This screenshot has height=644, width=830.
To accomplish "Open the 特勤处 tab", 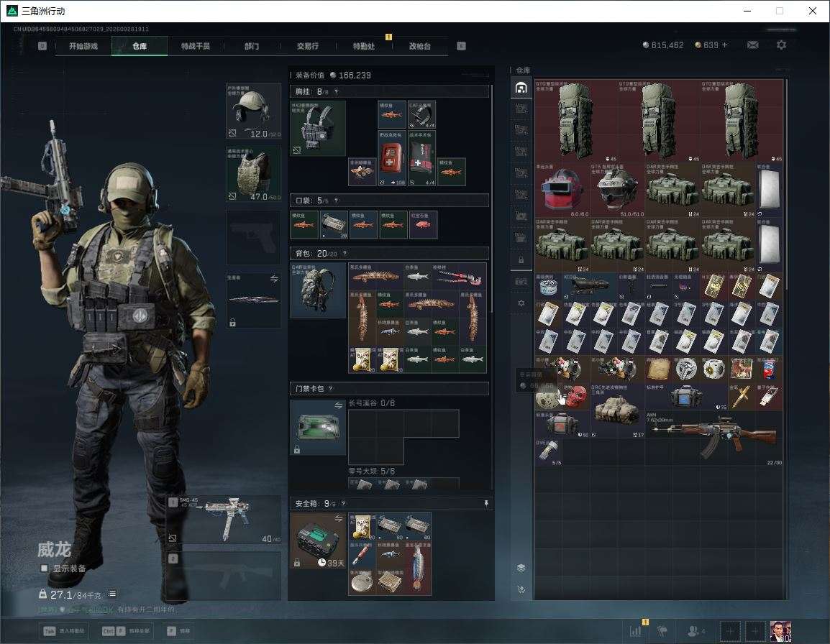I will tap(364, 46).
